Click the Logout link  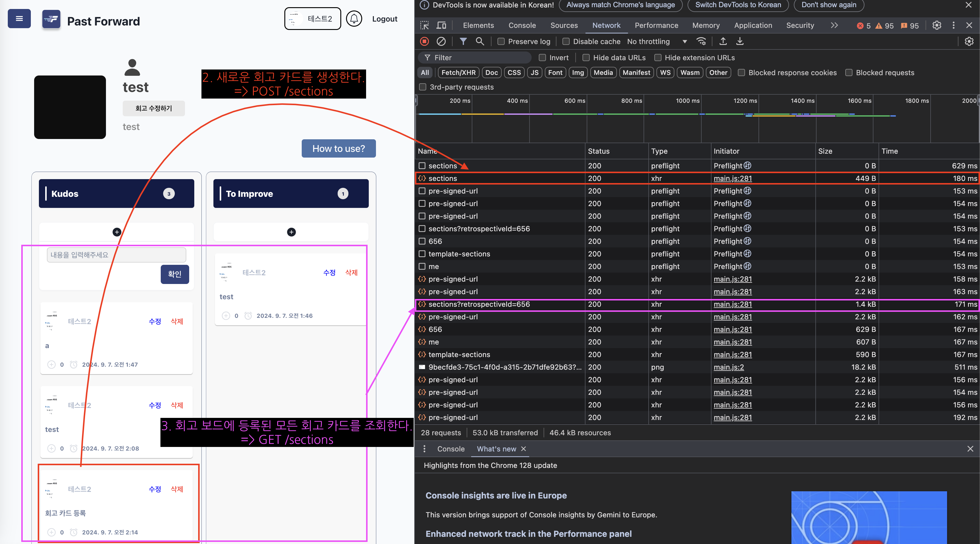384,19
